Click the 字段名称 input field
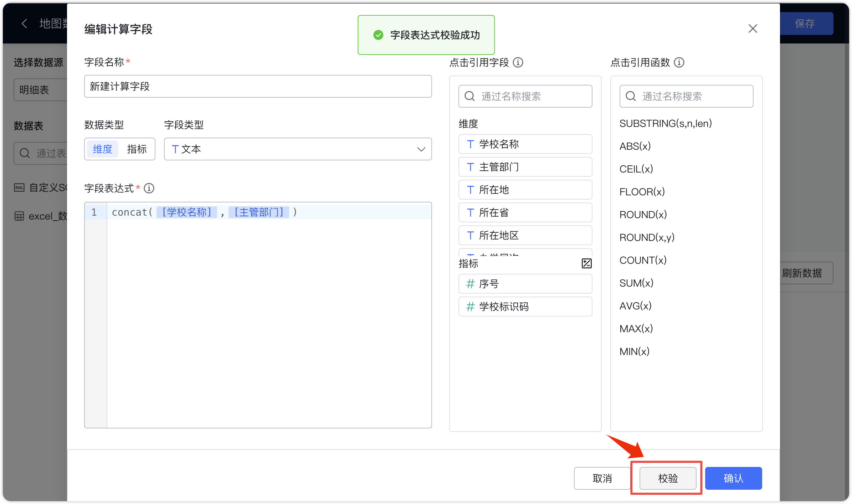 click(258, 86)
